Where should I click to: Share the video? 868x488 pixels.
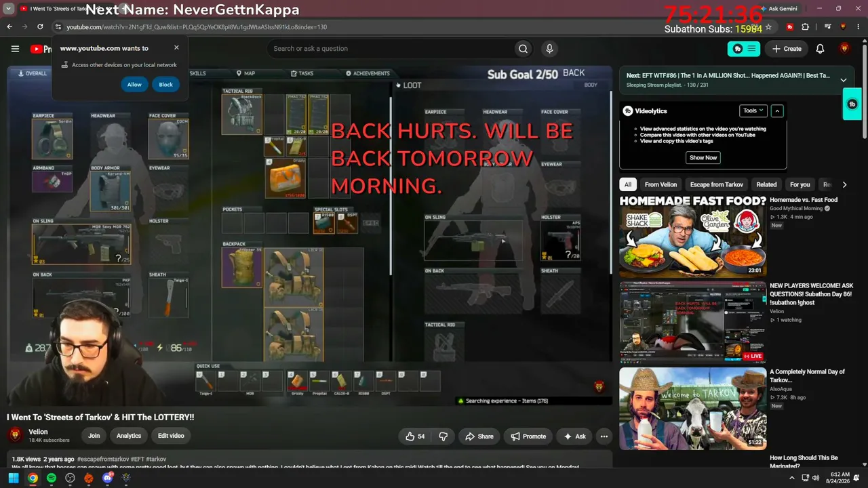[x=479, y=436]
